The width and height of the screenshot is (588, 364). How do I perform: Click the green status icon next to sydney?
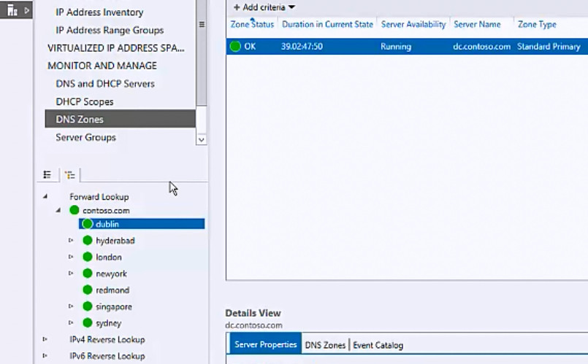pos(88,323)
